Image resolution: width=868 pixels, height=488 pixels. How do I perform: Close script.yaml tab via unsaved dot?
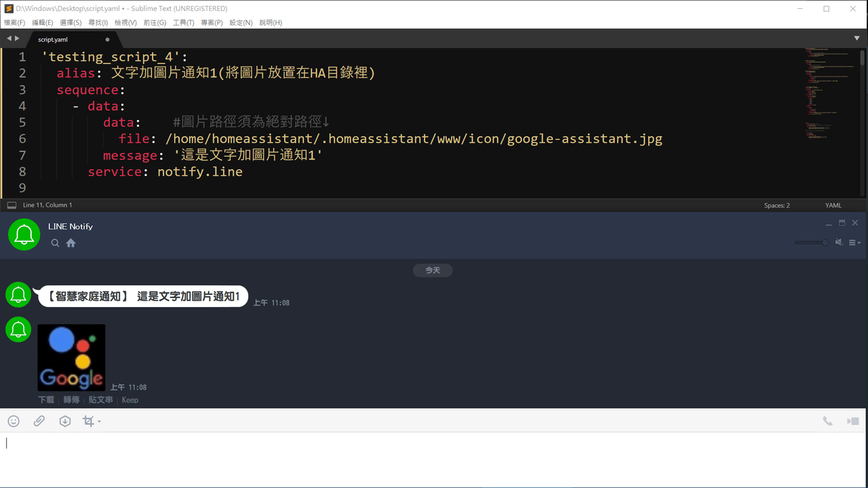point(107,39)
